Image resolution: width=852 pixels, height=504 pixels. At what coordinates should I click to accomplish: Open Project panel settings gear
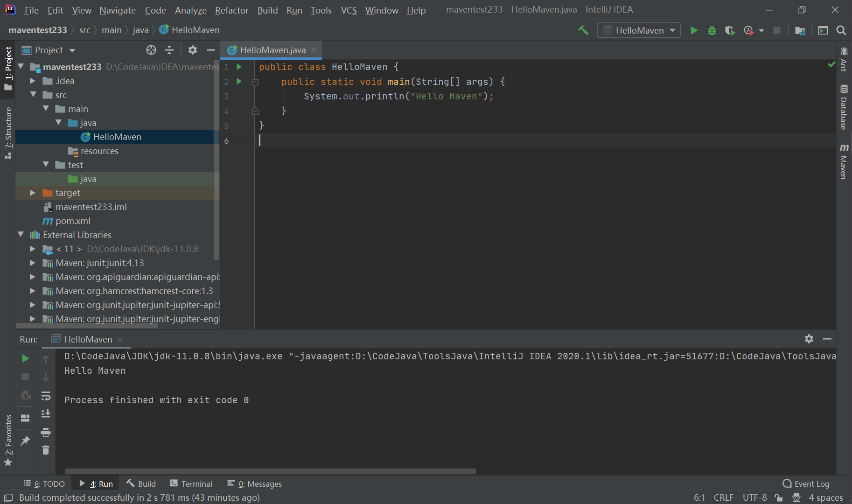coord(192,50)
